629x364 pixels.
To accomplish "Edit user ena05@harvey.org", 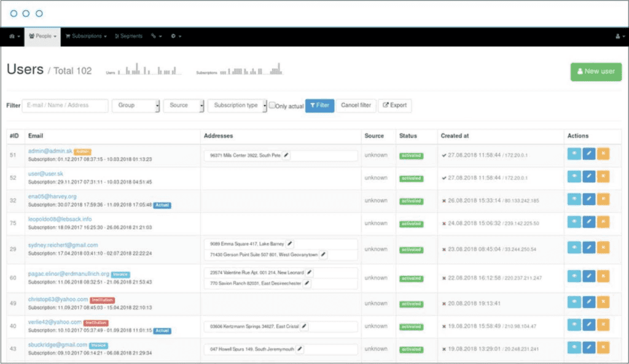I will coord(589,199).
